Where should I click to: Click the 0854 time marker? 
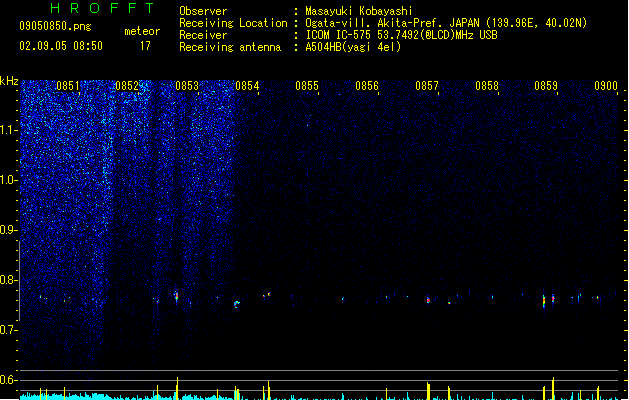click(247, 86)
